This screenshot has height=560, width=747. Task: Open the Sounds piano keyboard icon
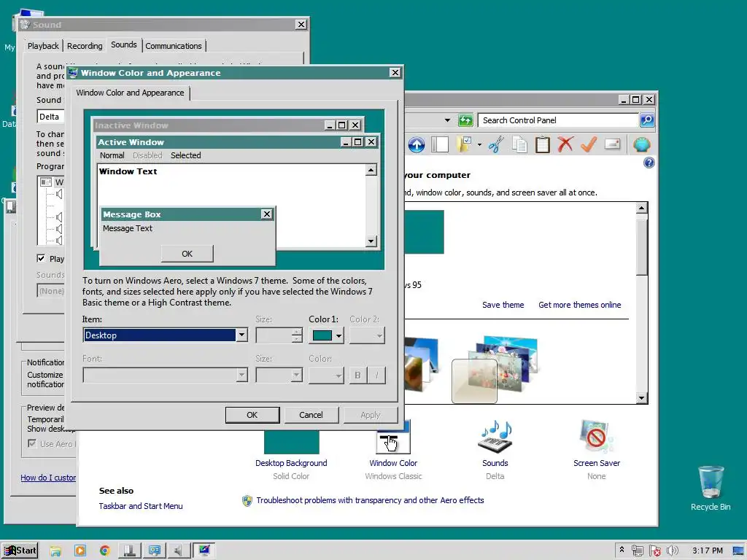(x=495, y=436)
